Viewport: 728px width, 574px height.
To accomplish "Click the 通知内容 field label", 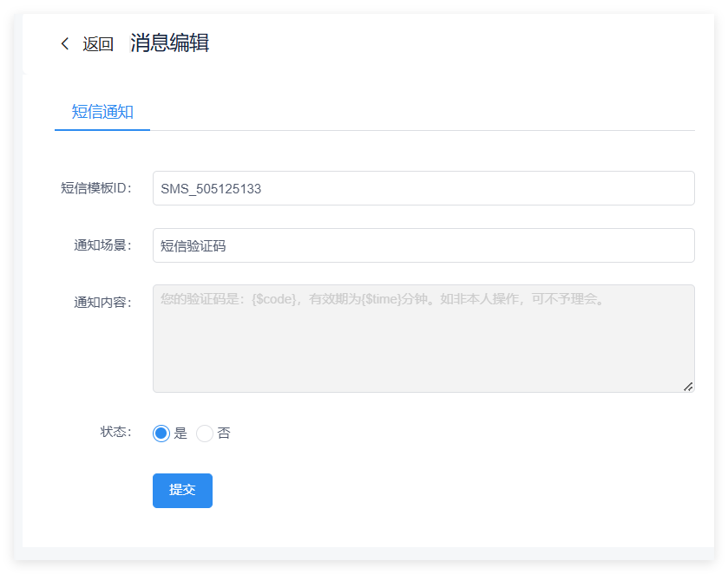I will pos(102,303).
